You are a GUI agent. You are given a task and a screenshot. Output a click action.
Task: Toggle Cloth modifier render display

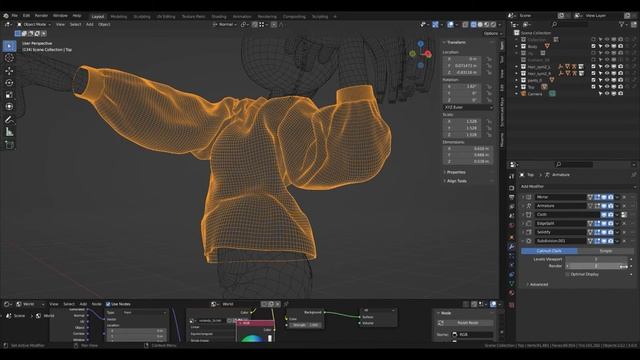point(611,215)
